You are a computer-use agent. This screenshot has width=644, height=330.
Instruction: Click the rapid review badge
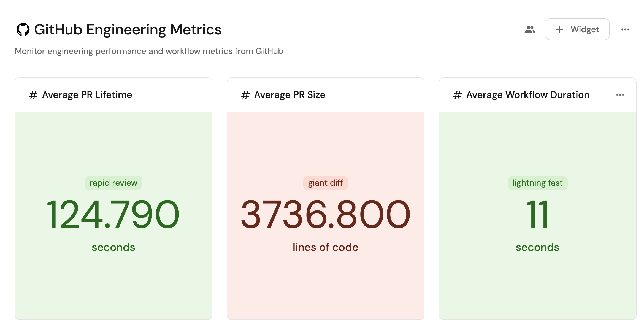[x=113, y=183]
